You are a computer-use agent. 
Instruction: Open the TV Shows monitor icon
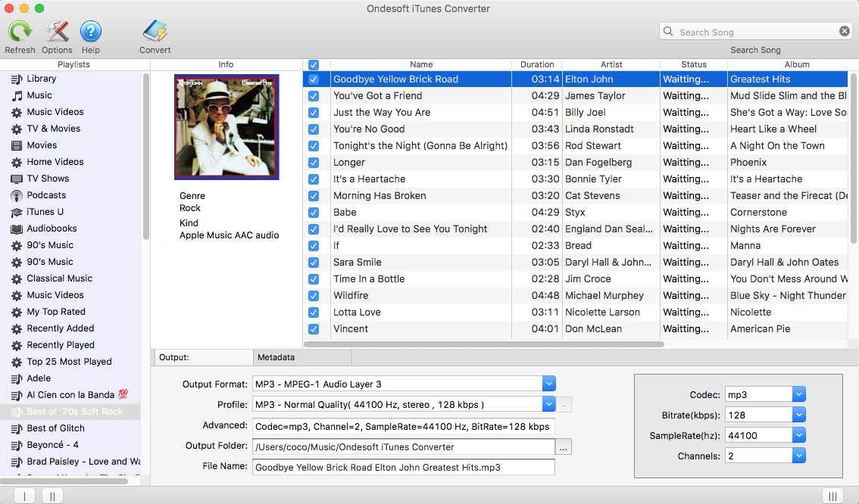(17, 179)
